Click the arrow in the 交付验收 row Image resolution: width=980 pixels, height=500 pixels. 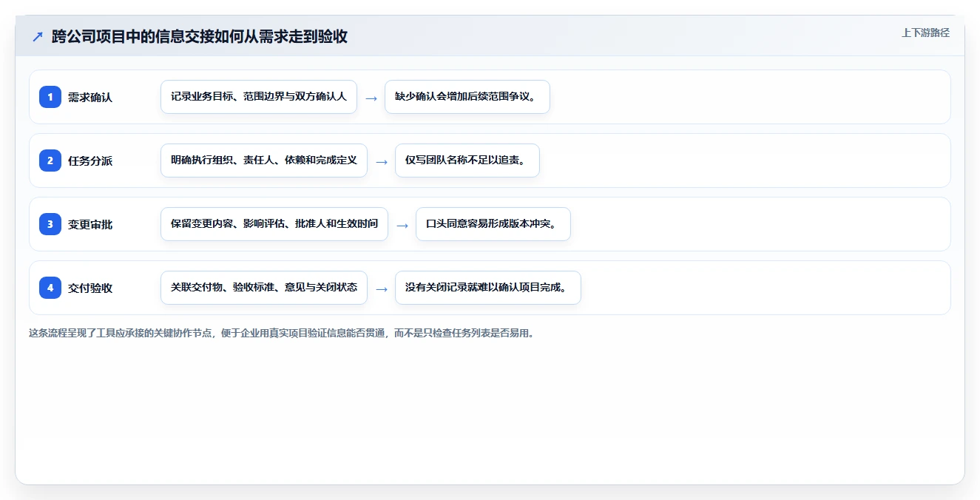pos(382,288)
